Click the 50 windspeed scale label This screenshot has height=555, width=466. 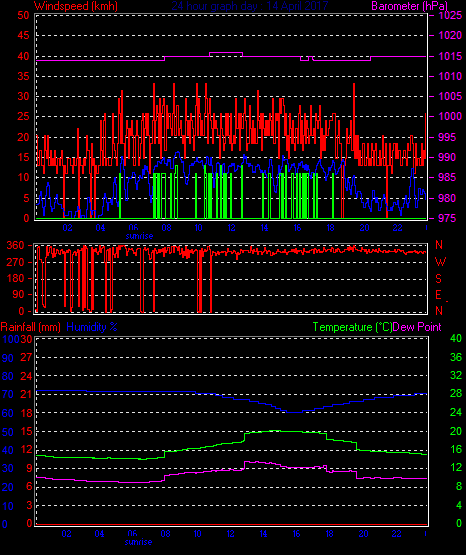point(23,15)
